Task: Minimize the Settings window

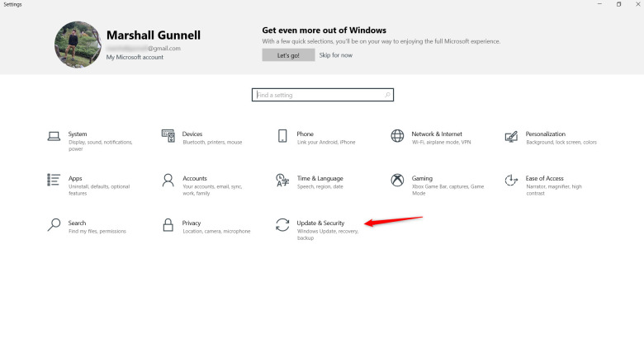Action: pos(599,4)
